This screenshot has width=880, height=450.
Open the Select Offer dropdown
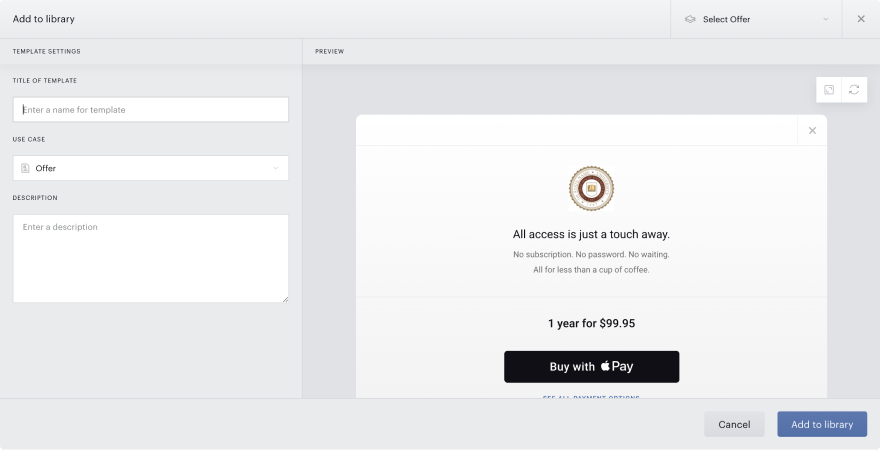coord(756,19)
